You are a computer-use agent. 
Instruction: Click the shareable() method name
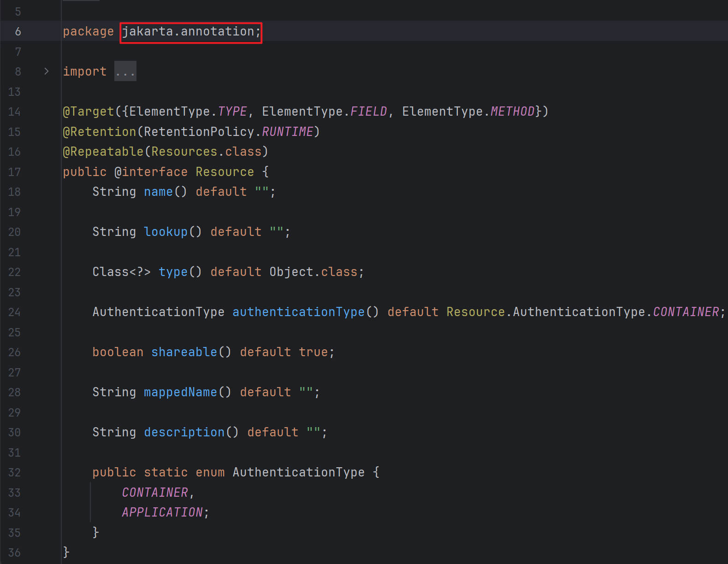point(184,352)
